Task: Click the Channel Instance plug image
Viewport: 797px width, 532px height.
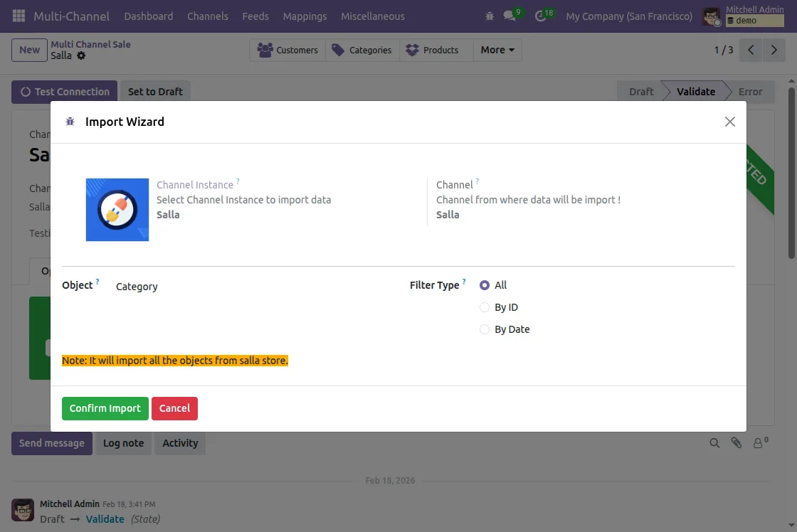Action: [117, 209]
